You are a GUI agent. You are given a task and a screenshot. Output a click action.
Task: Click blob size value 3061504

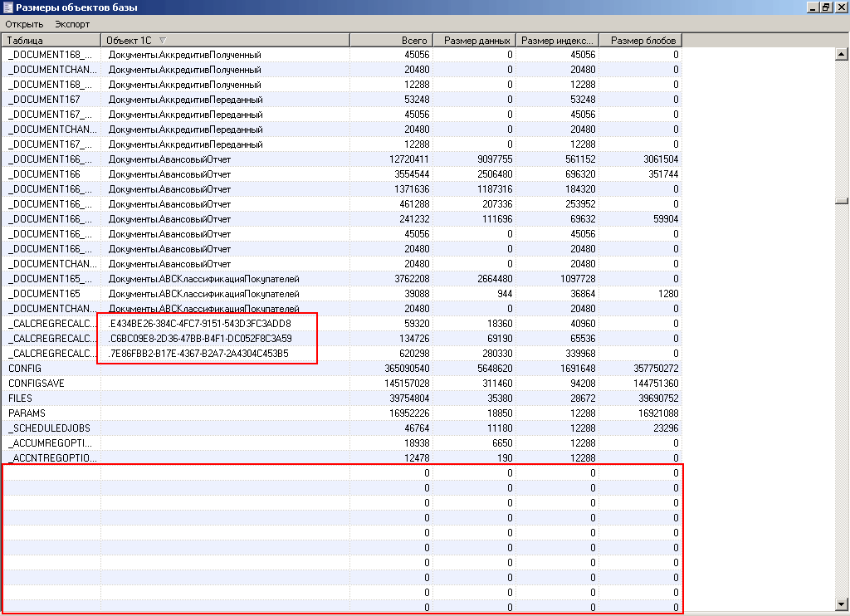click(660, 159)
